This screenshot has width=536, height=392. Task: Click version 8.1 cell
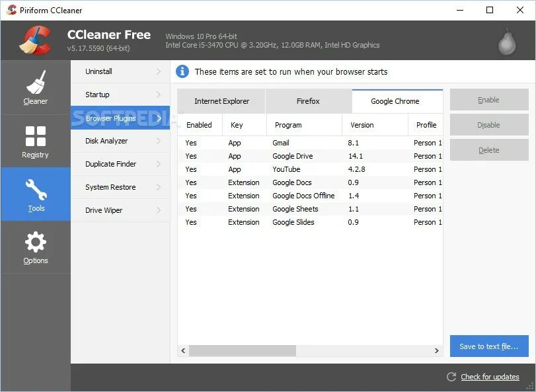[354, 143]
